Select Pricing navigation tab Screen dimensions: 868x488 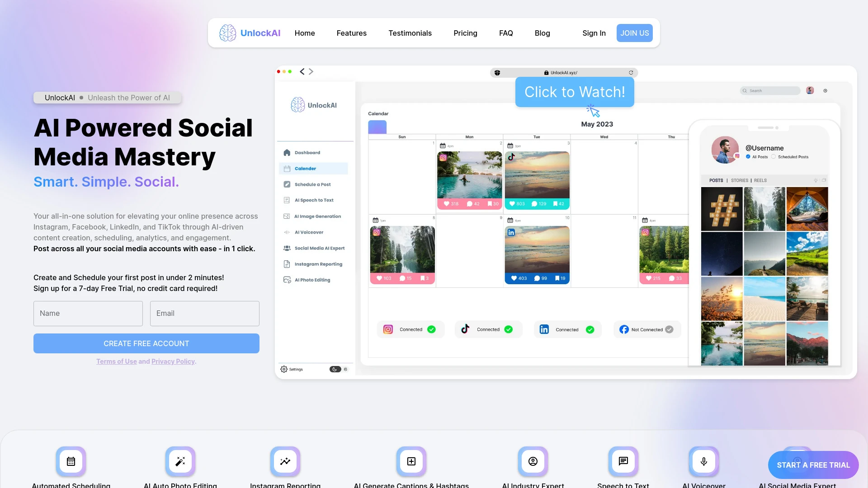(x=465, y=33)
